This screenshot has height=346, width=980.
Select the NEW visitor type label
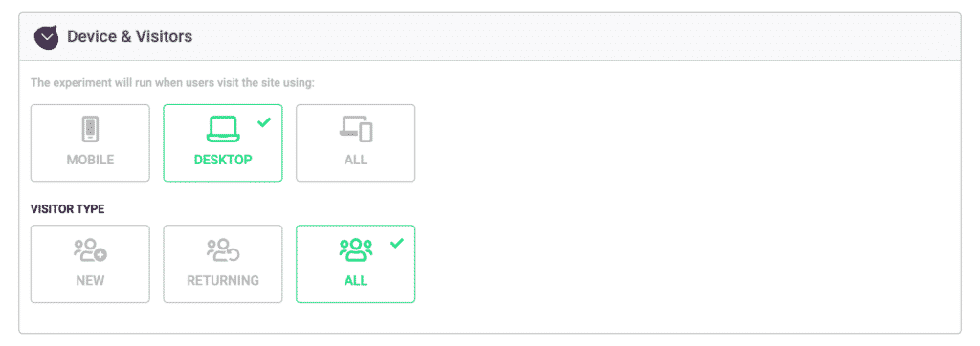[x=91, y=280]
